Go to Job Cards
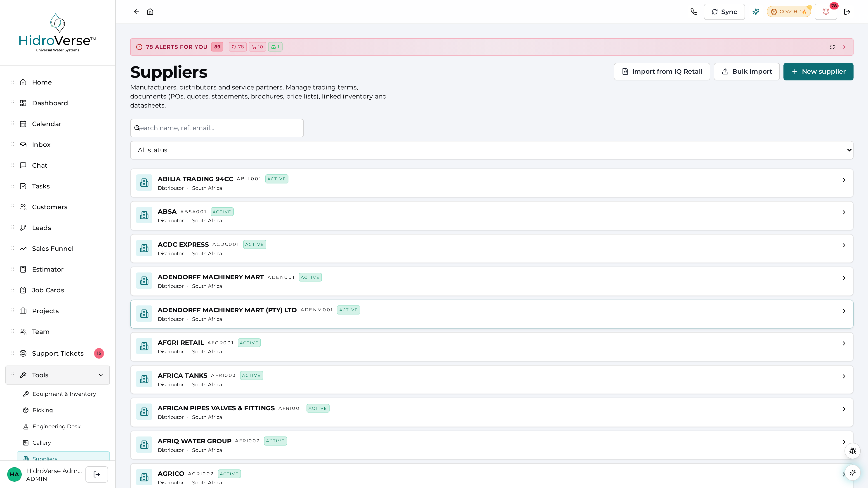The width and height of the screenshot is (868, 488). coord(58,290)
